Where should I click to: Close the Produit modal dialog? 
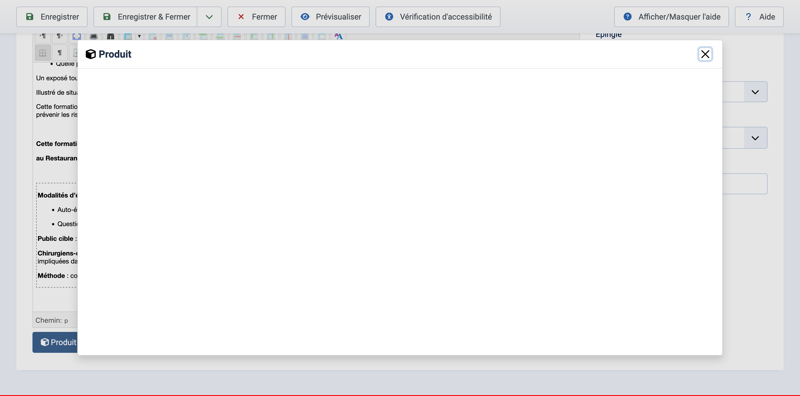[705, 54]
